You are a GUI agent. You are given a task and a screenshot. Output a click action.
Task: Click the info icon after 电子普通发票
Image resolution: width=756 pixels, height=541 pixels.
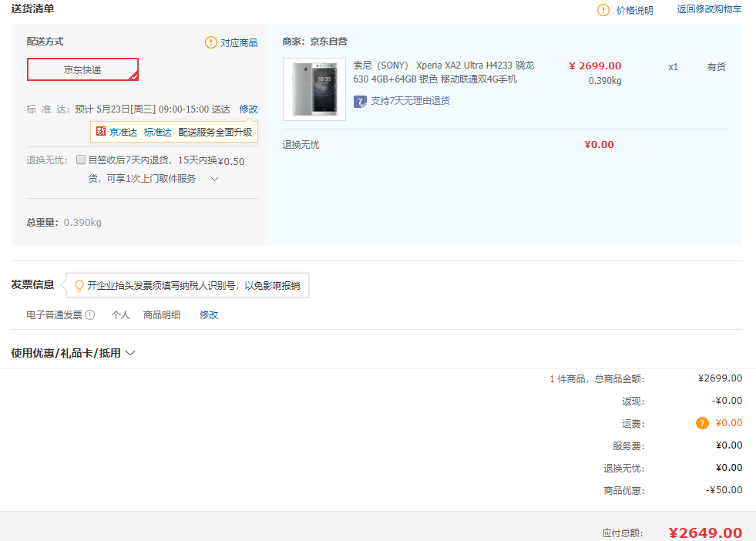(91, 314)
